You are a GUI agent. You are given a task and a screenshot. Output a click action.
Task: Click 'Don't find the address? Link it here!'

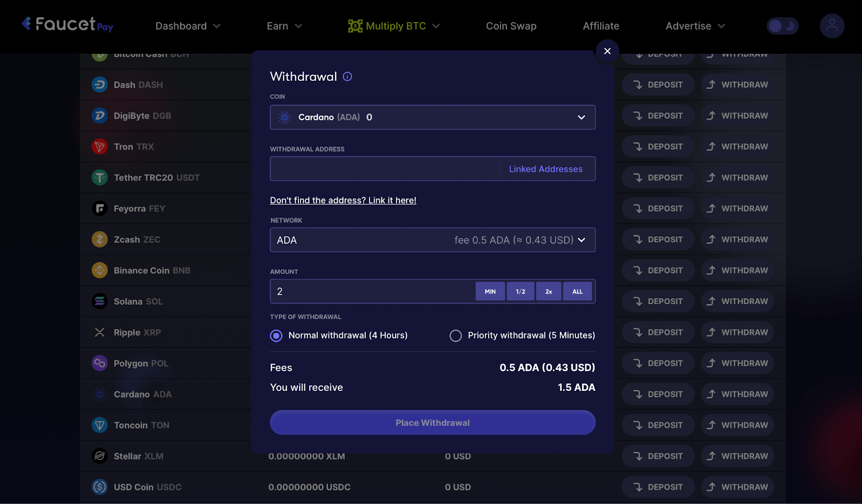click(343, 200)
